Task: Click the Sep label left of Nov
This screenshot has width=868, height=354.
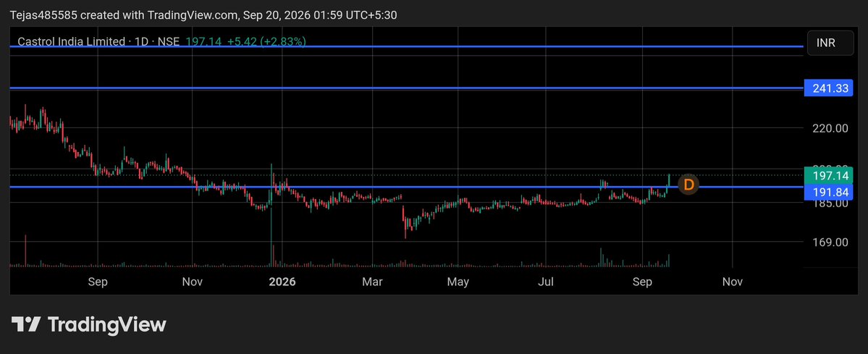Action: coord(98,282)
